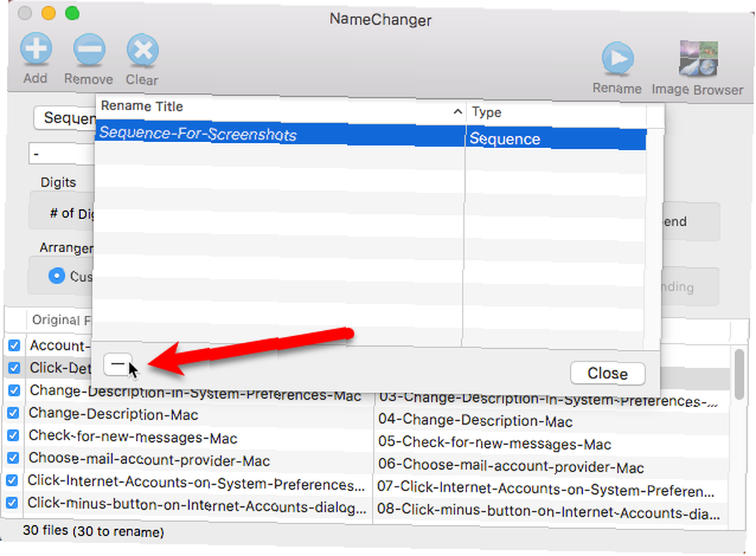756x556 pixels.
Task: Select original file Click-minus-button-on-Internet-Accounts-dialog
Action: click(x=197, y=505)
